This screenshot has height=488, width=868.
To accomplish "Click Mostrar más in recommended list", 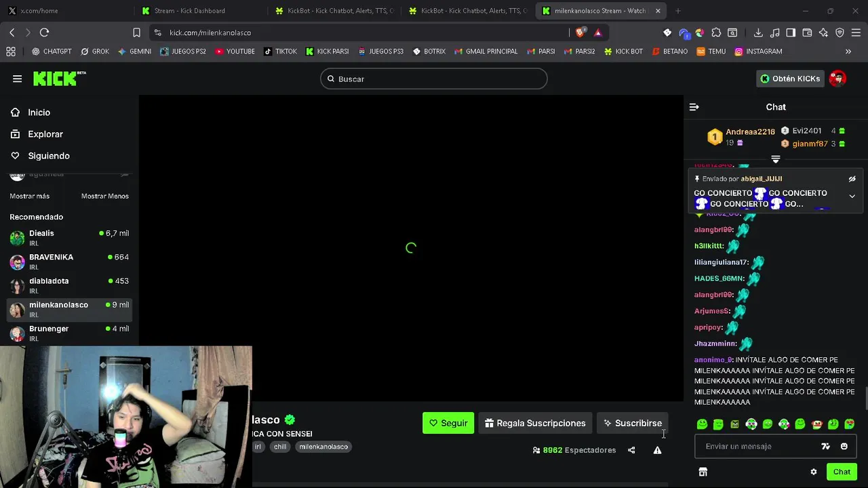I will 30,196.
